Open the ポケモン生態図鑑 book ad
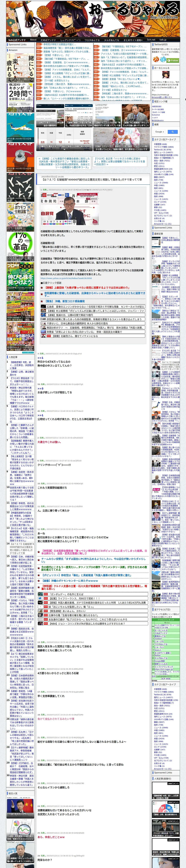 [20, 217]
